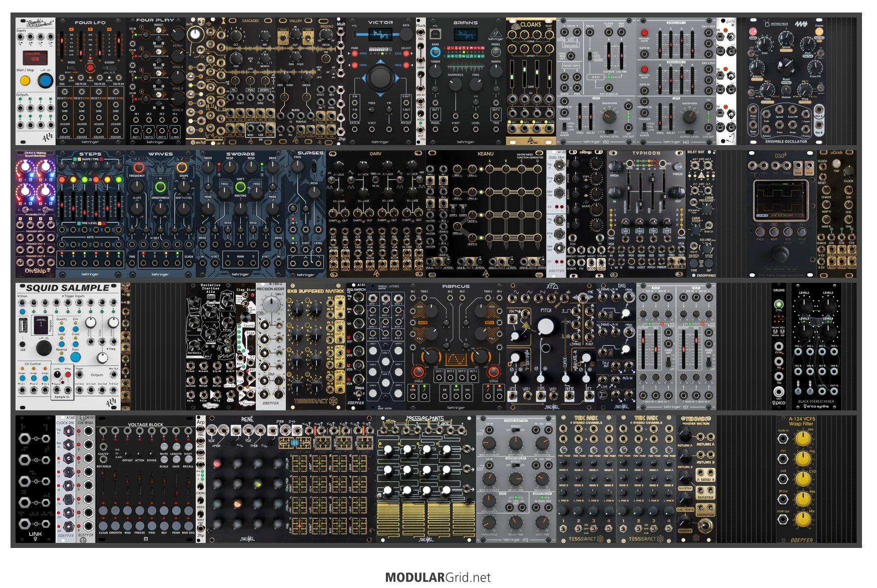The height and width of the screenshot is (588, 877).
Task: Click the green-ringed Routing button on Swords
Action: pos(240,187)
